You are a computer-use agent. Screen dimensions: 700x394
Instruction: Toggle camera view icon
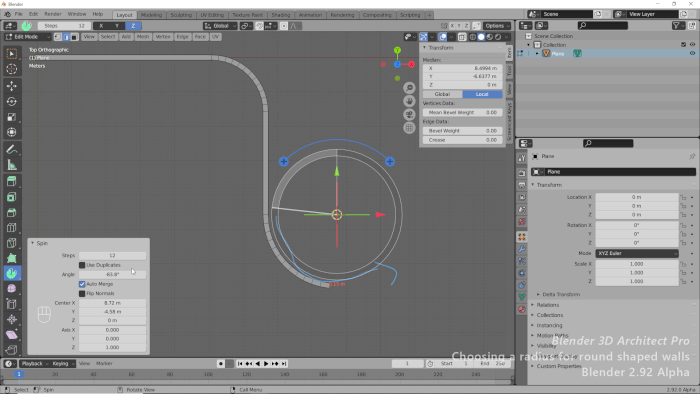click(x=409, y=115)
